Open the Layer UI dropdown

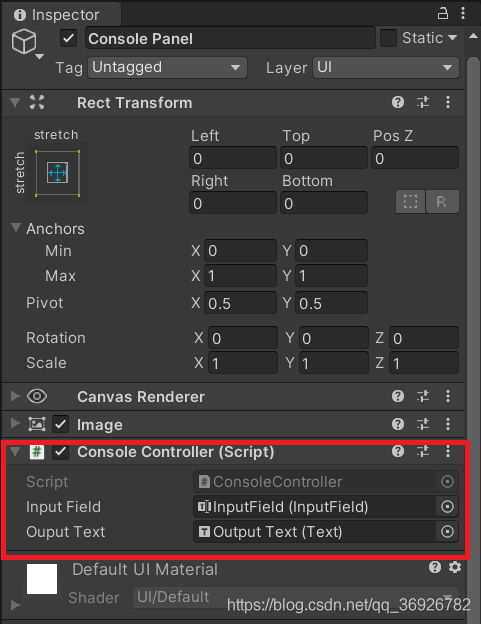386,67
